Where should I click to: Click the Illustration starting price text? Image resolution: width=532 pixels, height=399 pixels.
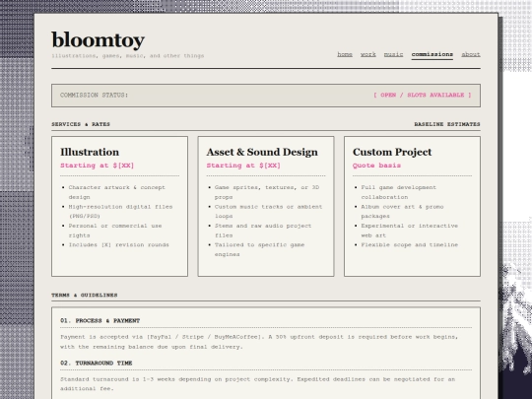click(97, 166)
